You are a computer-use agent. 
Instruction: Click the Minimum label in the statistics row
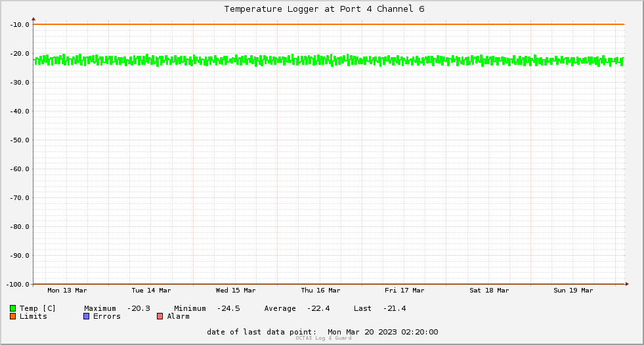pos(190,308)
